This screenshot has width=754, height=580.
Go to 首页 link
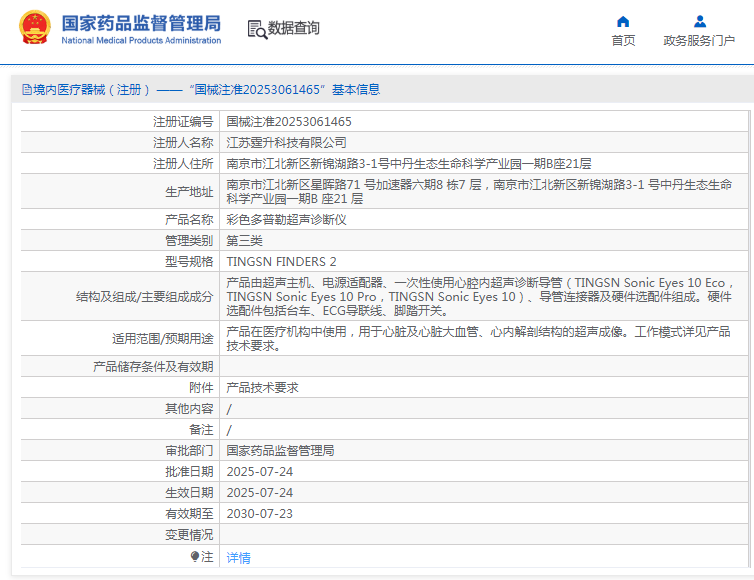623,40
